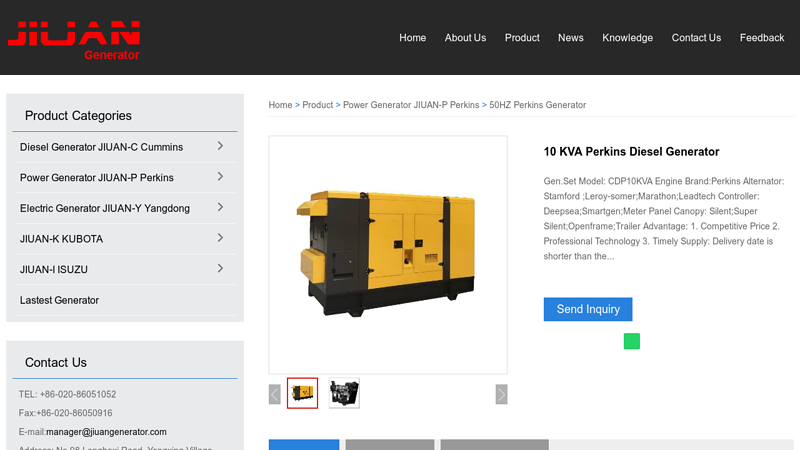The image size is (800, 450).
Task: Click the Product Categories heading
Action: pos(78,116)
